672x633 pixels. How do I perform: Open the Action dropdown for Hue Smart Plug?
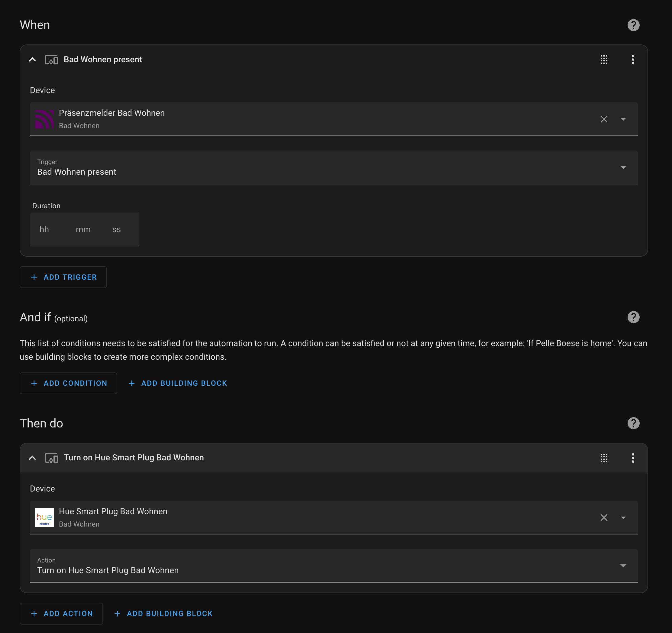click(334, 566)
